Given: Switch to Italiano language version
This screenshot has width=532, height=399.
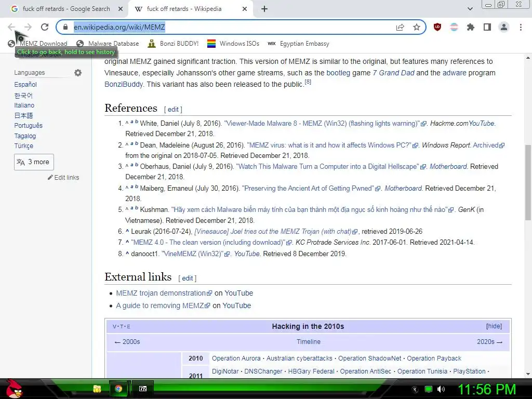Looking at the screenshot, I should tap(24, 105).
